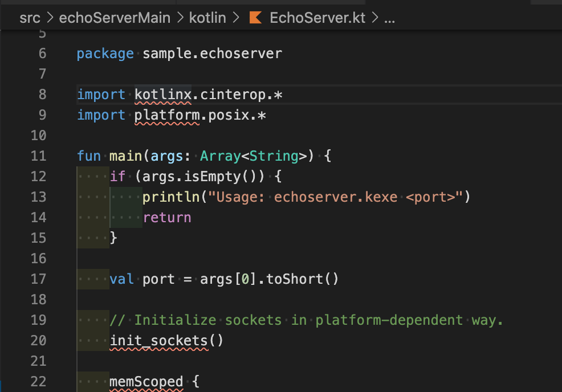Click the underlined 'platform' import on line 9
This screenshot has width=562, height=392.
coord(166,116)
